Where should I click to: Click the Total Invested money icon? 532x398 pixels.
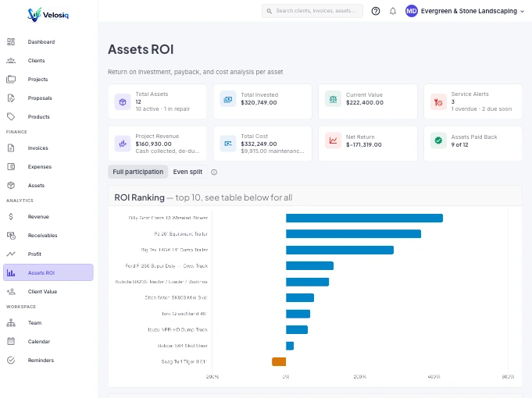click(x=228, y=99)
